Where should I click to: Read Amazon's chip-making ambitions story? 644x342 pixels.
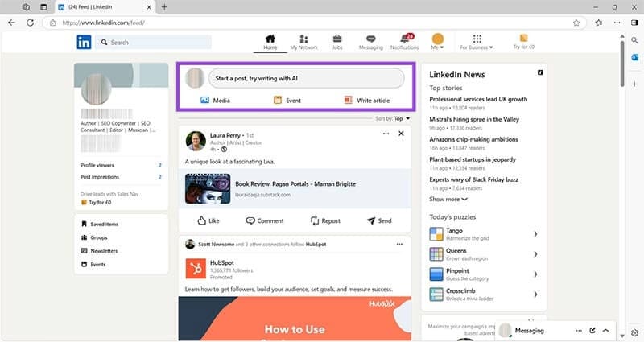pyautogui.click(x=473, y=139)
